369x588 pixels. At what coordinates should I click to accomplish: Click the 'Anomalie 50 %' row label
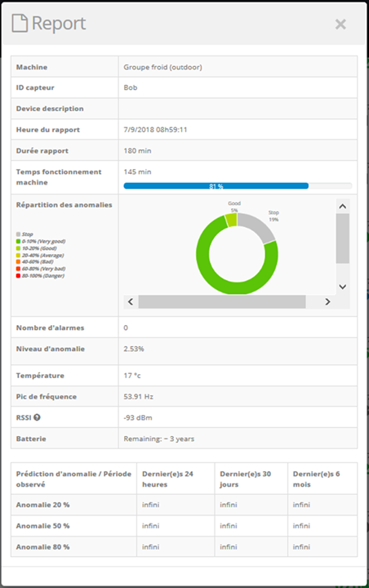[x=42, y=526]
